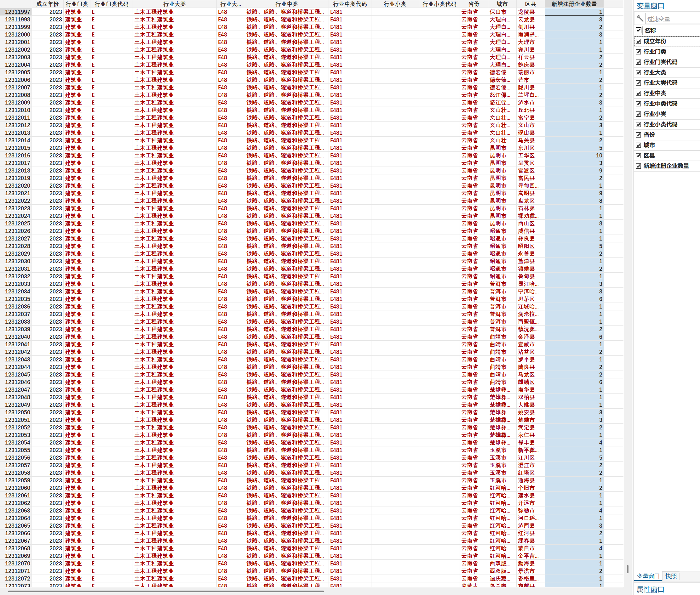Click the 名称 column header in the variables list
Viewport: 700px width, 595px height.
tap(650, 31)
